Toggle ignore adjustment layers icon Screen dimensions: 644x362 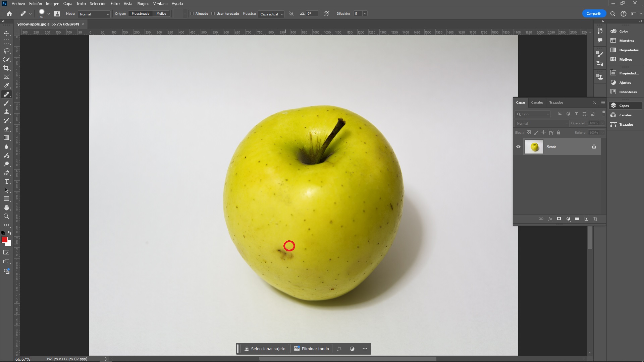pyautogui.click(x=291, y=14)
